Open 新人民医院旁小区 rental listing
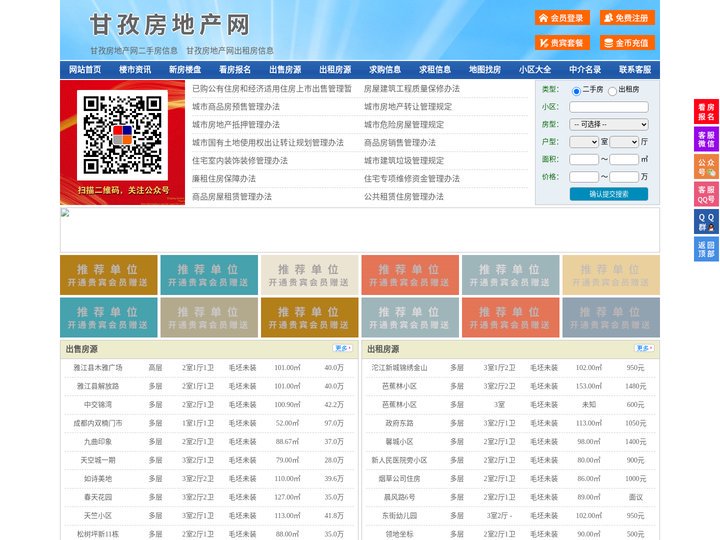This screenshot has height=540, width=720. click(x=399, y=460)
